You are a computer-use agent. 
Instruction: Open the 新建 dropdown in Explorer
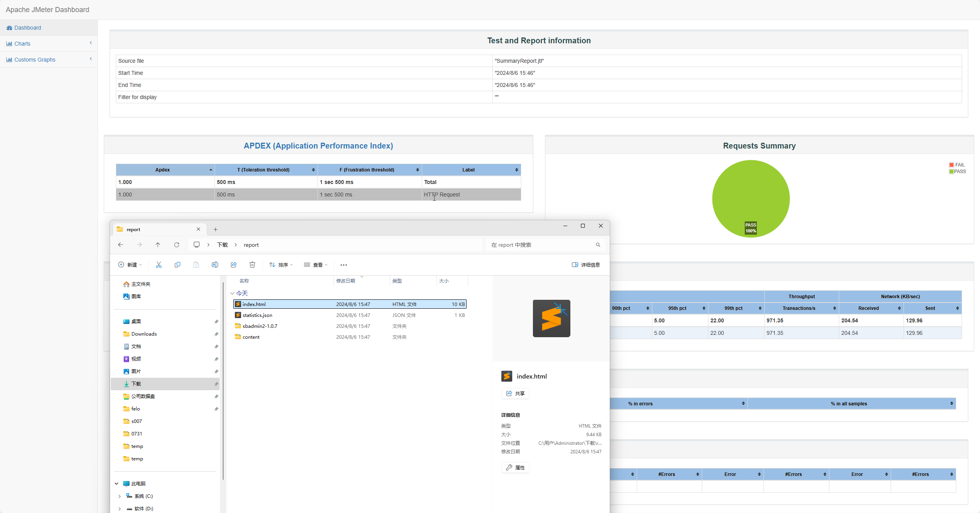130,265
